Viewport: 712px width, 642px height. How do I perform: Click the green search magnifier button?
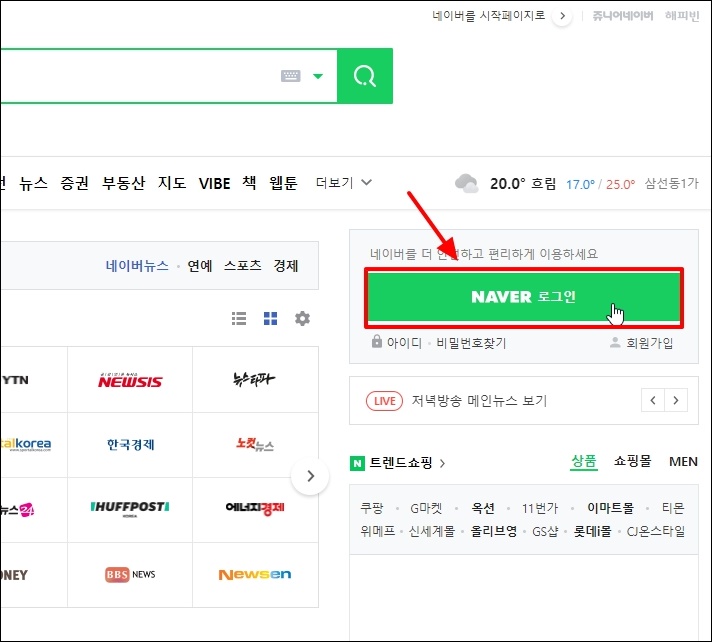point(365,76)
